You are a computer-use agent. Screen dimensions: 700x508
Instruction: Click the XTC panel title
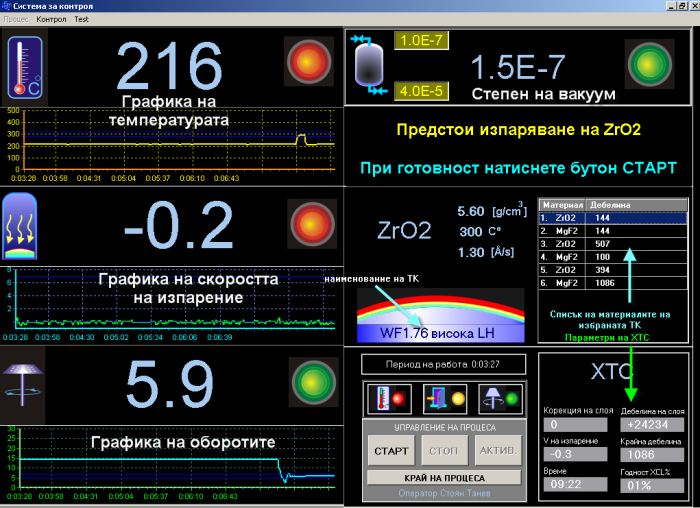611,371
